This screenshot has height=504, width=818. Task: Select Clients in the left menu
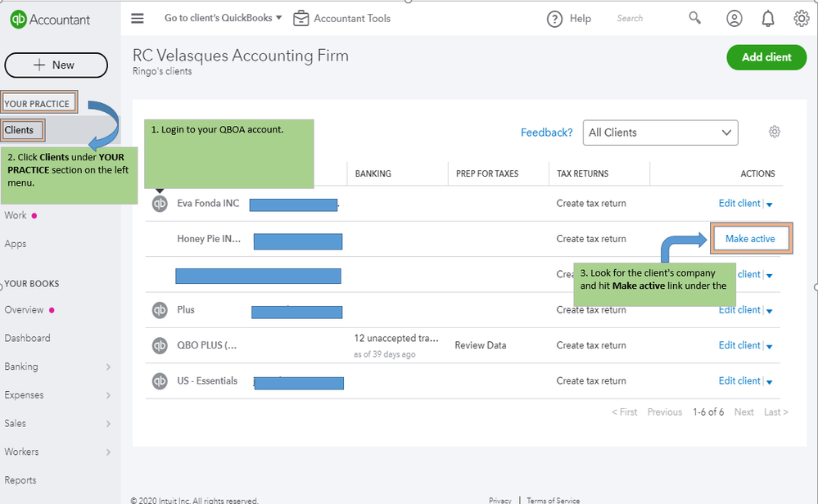click(20, 130)
